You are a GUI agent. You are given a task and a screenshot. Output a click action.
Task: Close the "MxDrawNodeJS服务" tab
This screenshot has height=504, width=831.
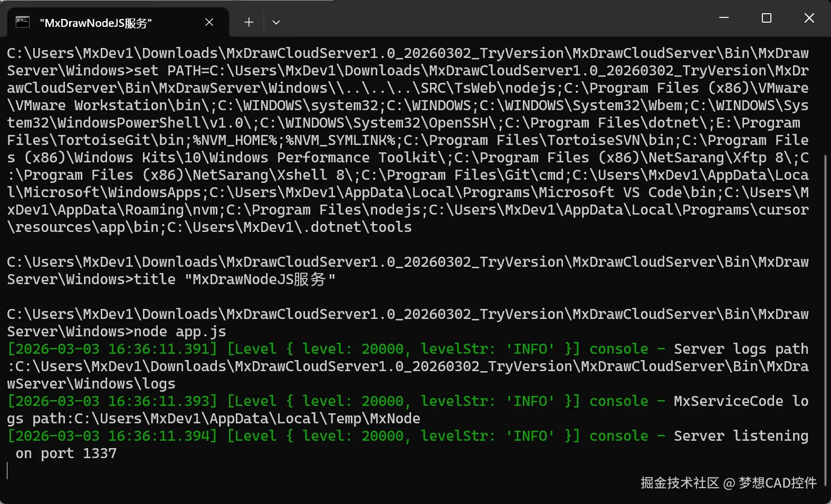(209, 22)
